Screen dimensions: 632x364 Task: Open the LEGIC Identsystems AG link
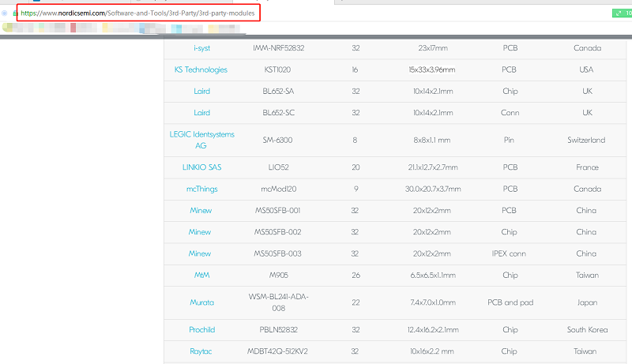[201, 140]
